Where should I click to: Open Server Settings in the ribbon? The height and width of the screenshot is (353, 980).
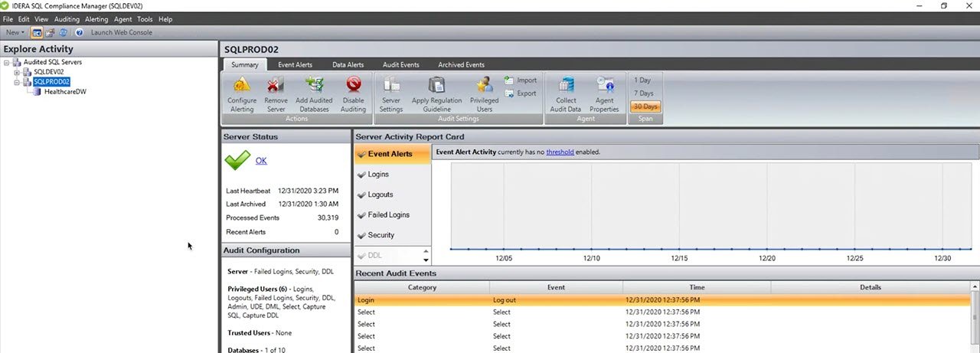[x=391, y=94]
